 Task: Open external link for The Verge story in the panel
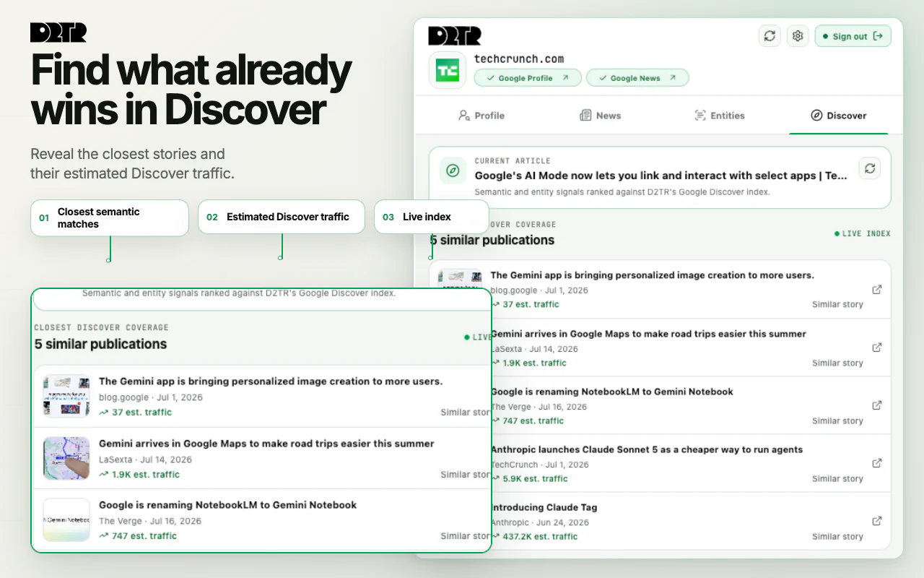click(x=877, y=405)
